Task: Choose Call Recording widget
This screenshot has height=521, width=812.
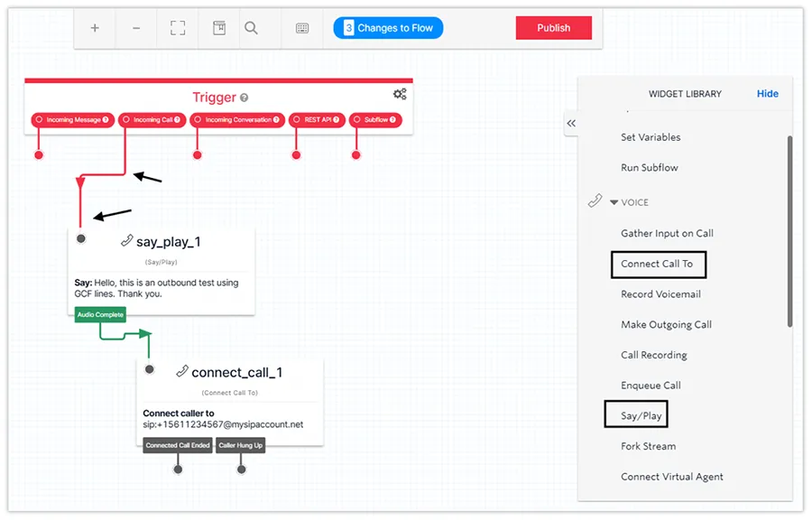Action: click(654, 355)
